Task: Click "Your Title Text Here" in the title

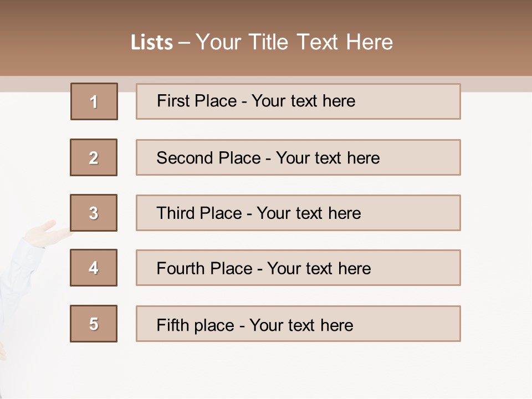Action: [x=294, y=42]
